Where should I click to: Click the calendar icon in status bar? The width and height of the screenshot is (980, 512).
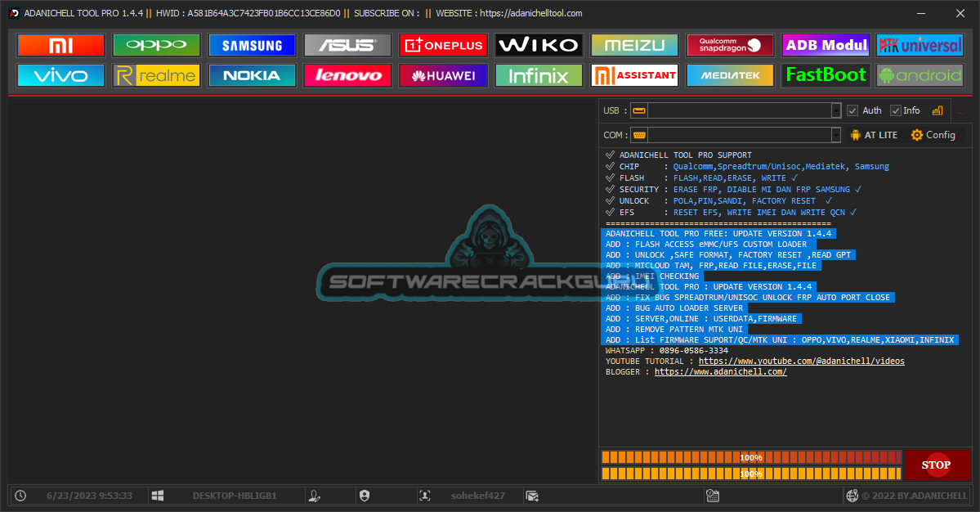pyautogui.click(x=713, y=496)
